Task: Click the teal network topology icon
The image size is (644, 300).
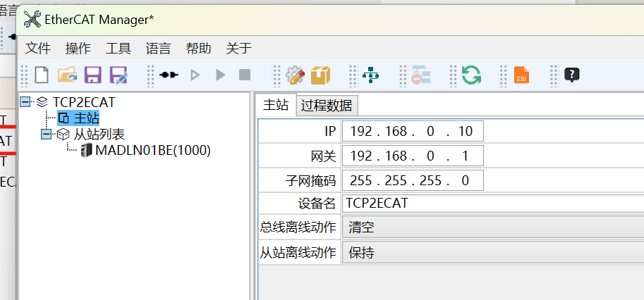Action: click(x=371, y=75)
